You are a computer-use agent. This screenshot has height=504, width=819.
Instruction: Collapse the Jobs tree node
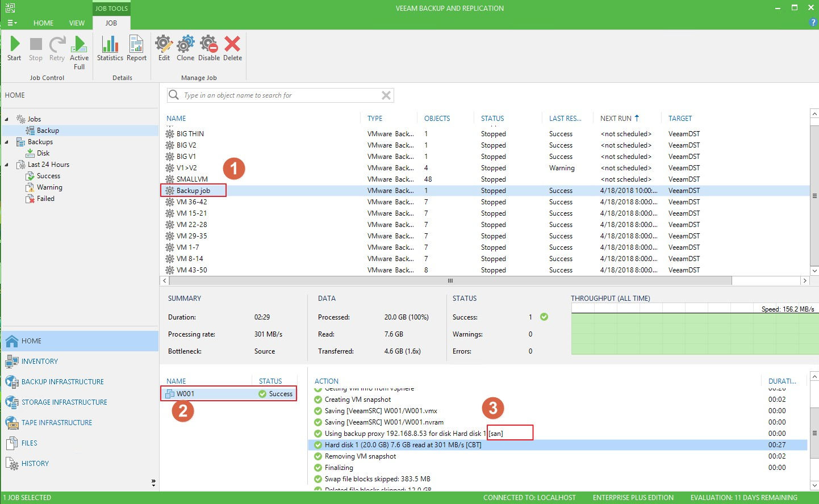click(7, 119)
